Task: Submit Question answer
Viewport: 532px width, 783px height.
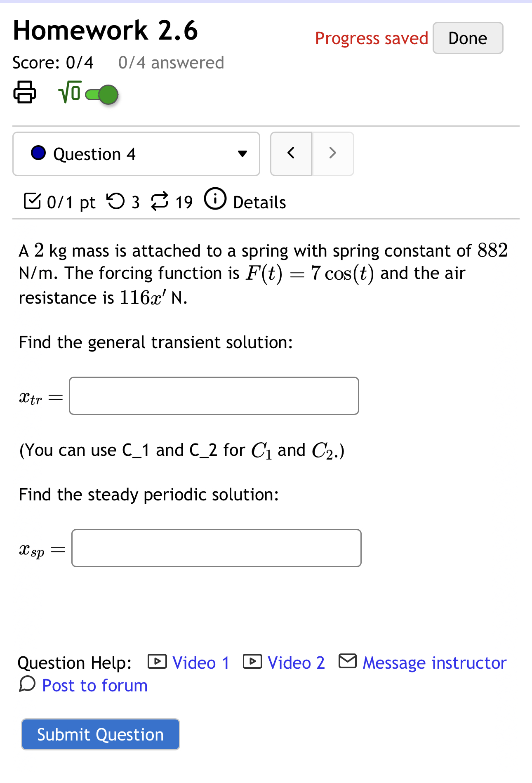Action: 100,734
